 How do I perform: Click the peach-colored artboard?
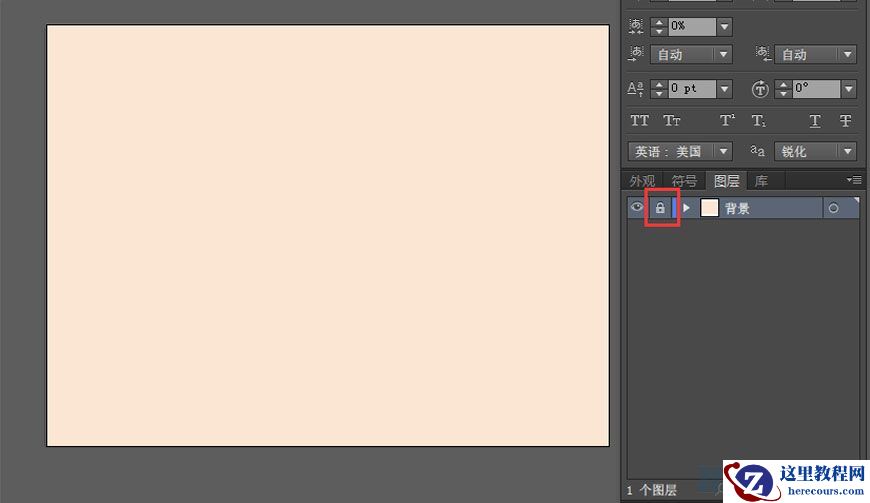(328, 235)
